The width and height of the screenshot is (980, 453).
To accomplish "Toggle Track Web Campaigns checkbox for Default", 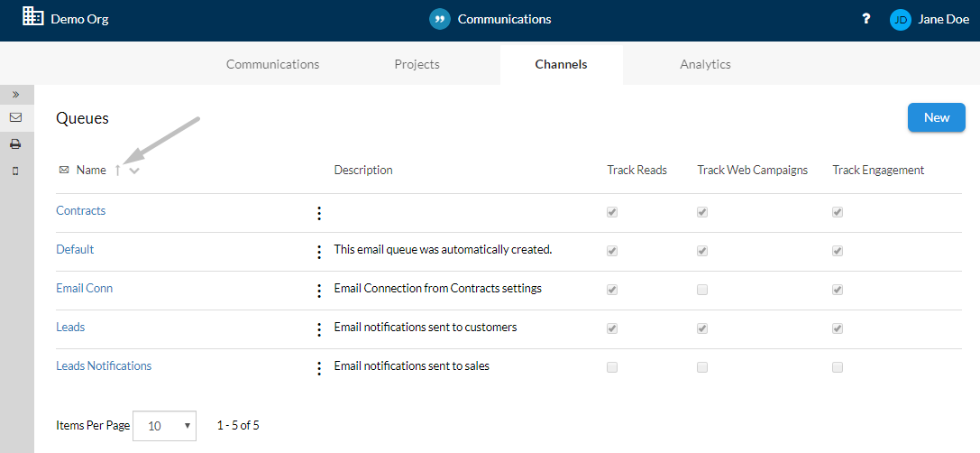I will point(702,251).
